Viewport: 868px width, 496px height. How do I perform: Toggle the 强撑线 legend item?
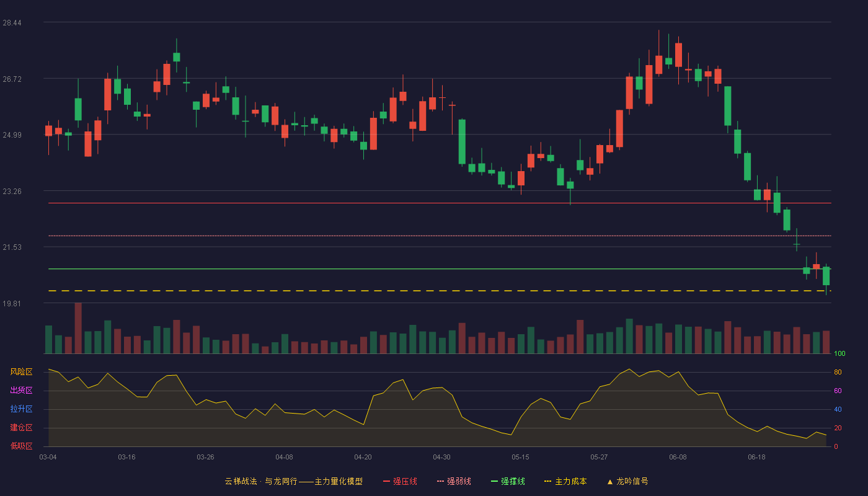tap(508, 481)
